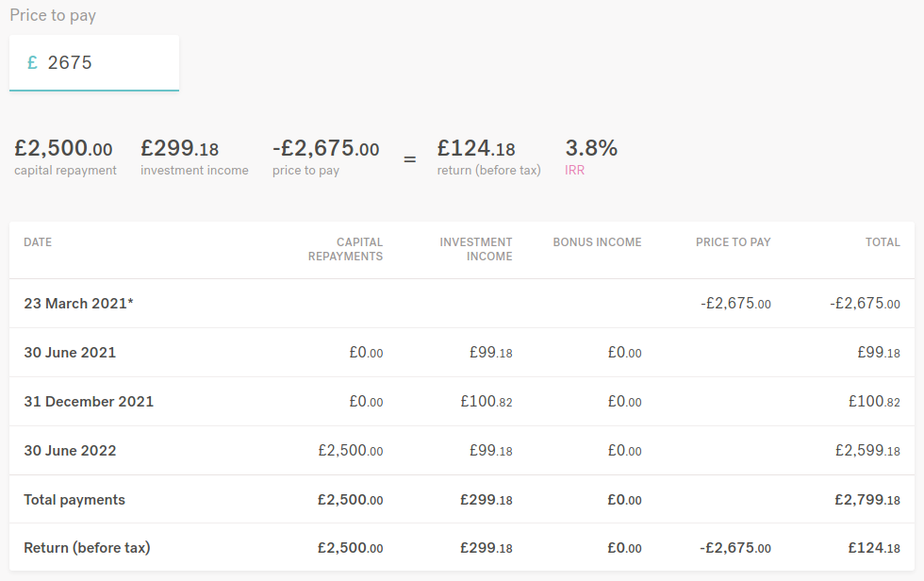The image size is (924, 581).
Task: Click the pink IRR label
Action: coord(575,171)
